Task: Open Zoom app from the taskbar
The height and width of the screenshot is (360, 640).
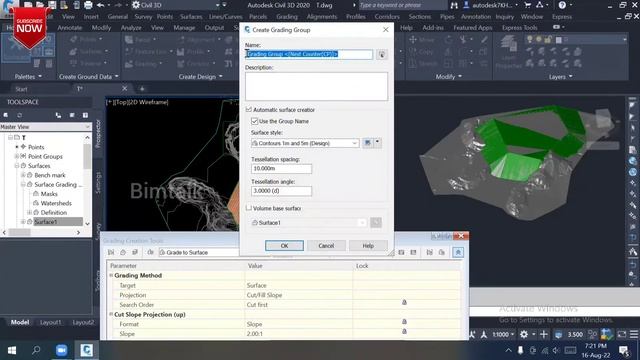Action: tap(62, 350)
